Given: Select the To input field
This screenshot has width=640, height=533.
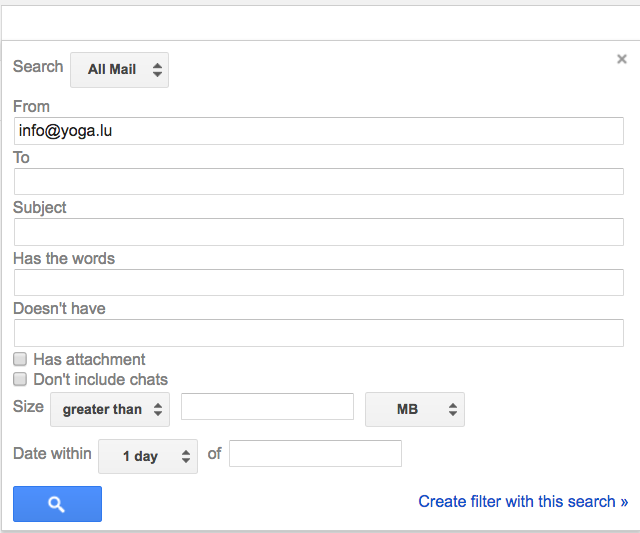Looking at the screenshot, I should [x=319, y=182].
